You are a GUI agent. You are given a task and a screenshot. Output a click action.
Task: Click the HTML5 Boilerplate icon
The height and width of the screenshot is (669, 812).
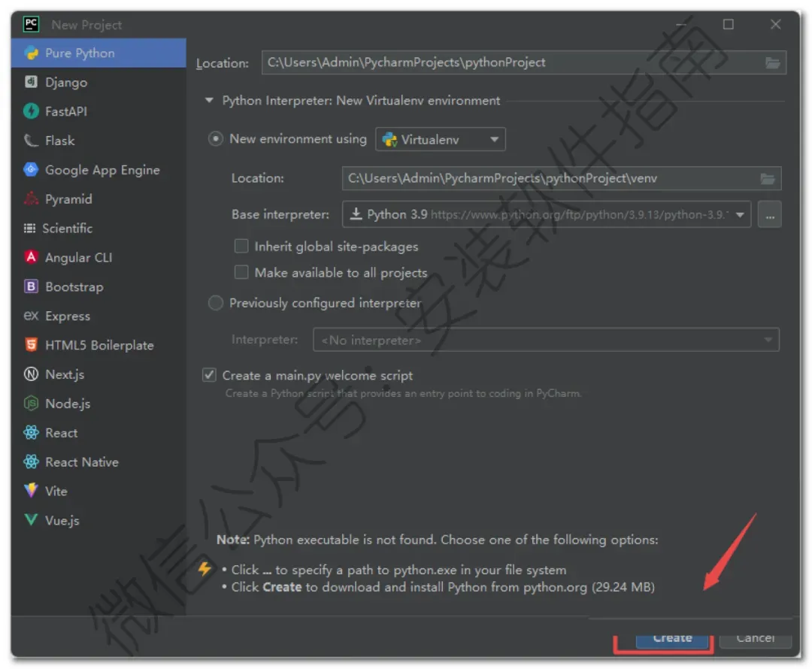32,344
